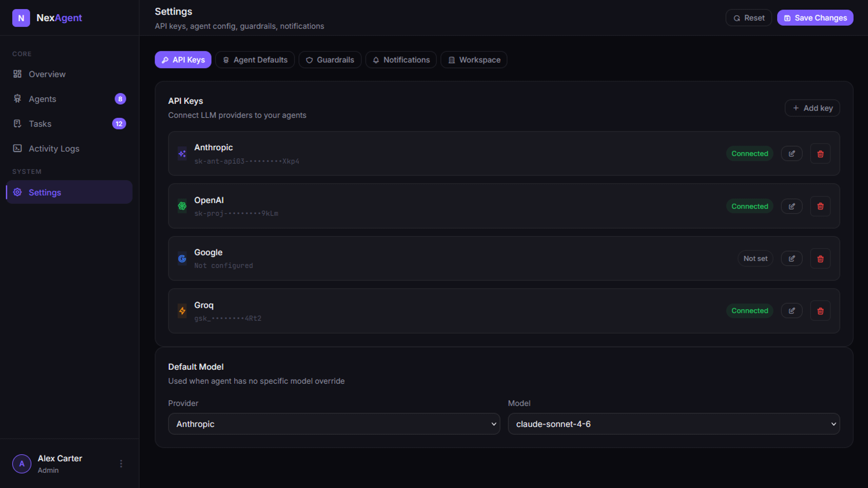The height and width of the screenshot is (488, 868).
Task: Delete the OpenAI API key
Action: (x=821, y=206)
